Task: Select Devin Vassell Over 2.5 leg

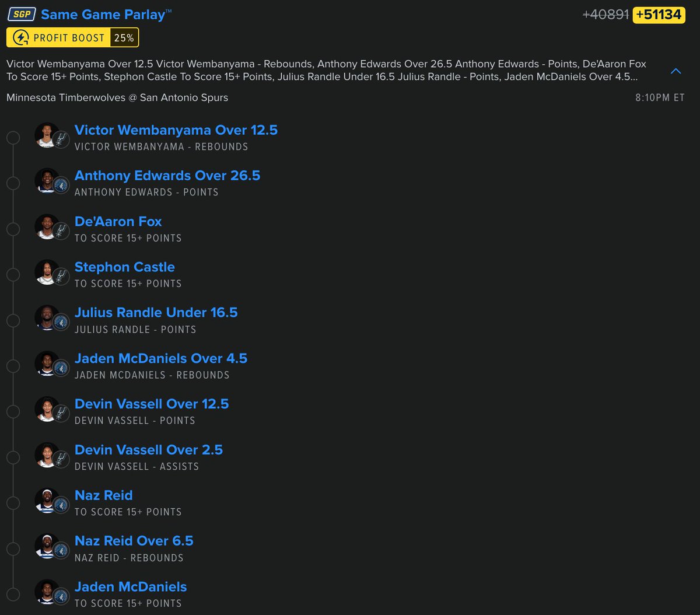Action: point(149,450)
